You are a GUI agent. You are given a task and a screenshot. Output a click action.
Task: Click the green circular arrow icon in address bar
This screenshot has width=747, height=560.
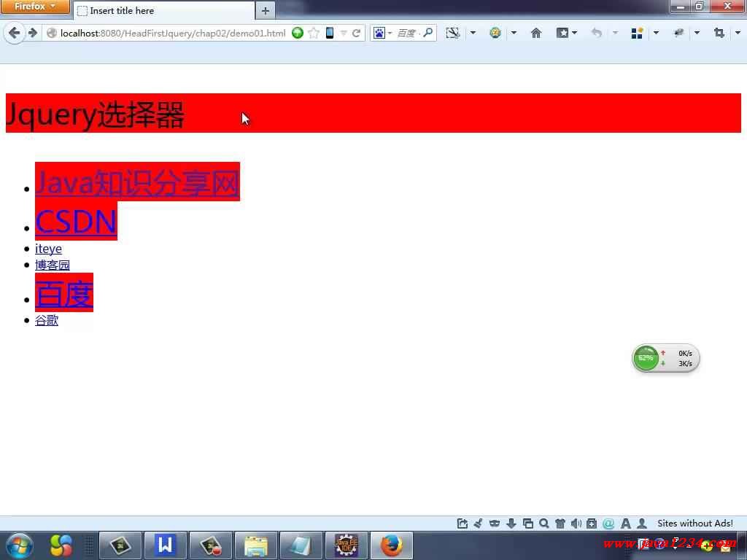coord(298,33)
